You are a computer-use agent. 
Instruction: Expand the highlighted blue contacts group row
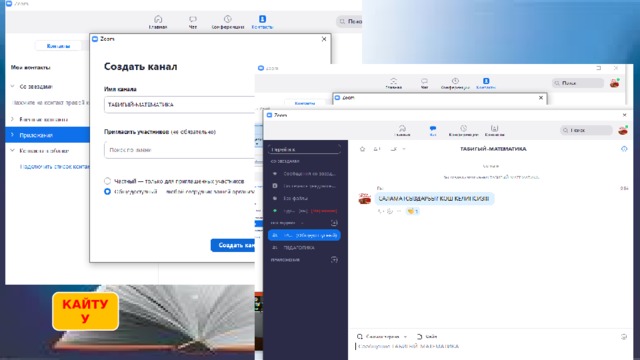(47, 135)
